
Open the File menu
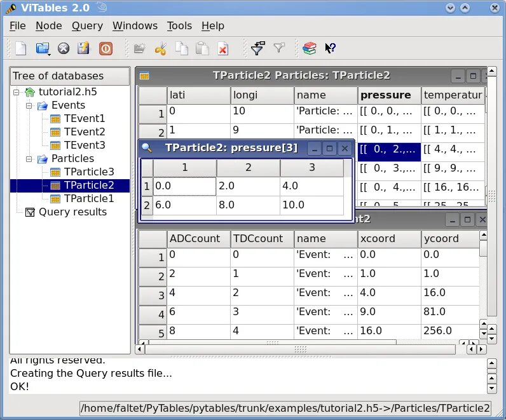pos(17,26)
